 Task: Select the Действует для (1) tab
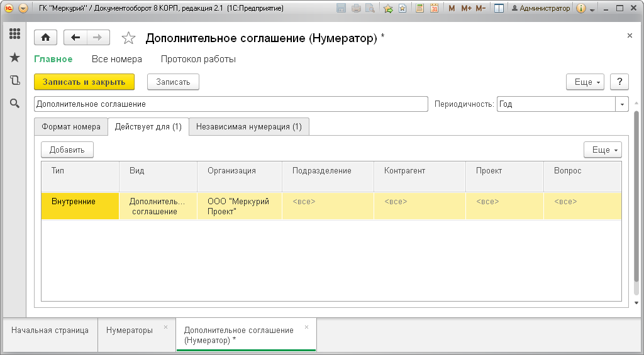[148, 127]
